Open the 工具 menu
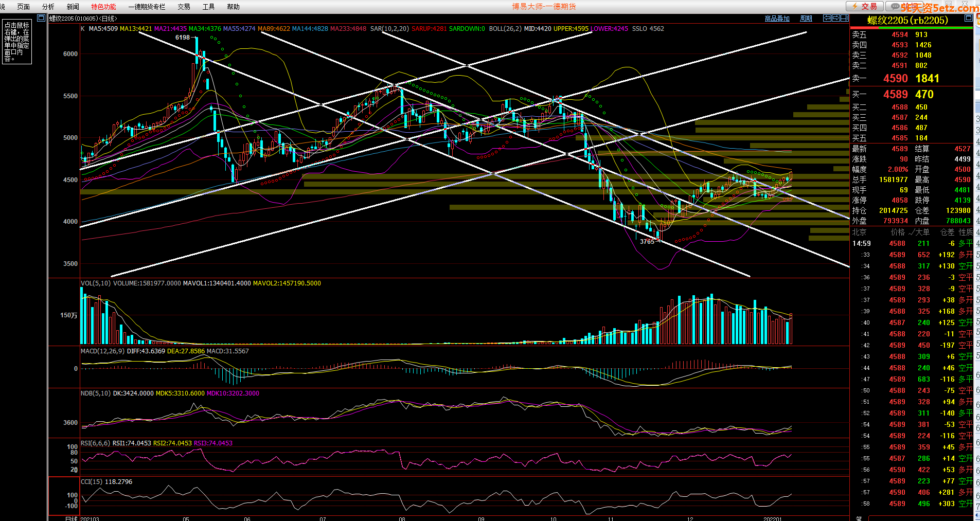Image resolution: width=980 pixels, height=521 pixels. (x=208, y=7)
